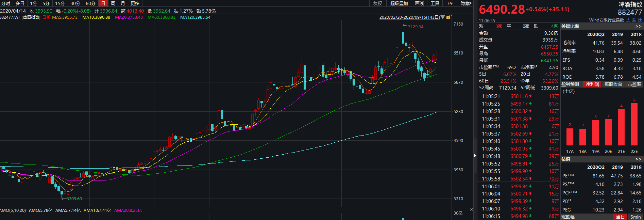Open the 复权 adjustment menu

coord(378,3)
